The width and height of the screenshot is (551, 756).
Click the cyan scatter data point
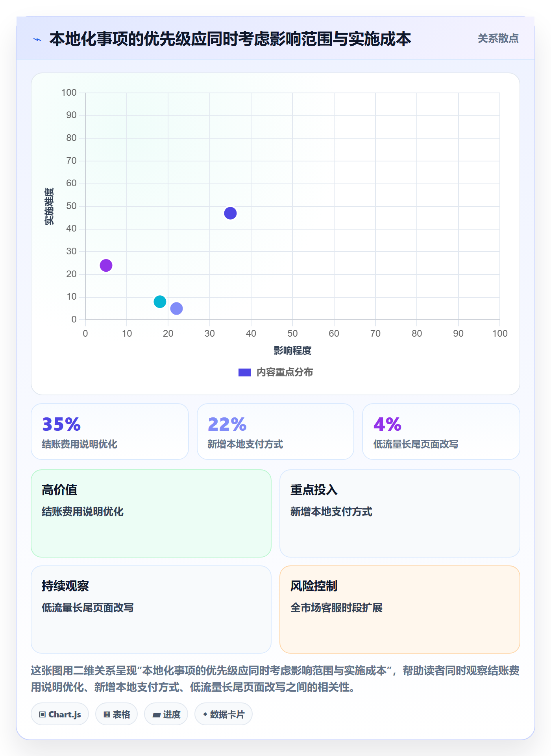pos(160,302)
